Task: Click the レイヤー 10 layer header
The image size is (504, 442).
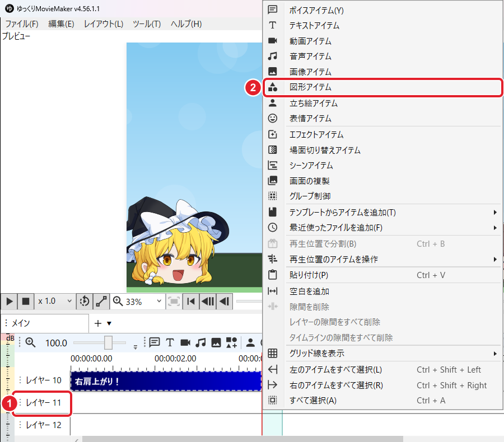Action: (43, 380)
